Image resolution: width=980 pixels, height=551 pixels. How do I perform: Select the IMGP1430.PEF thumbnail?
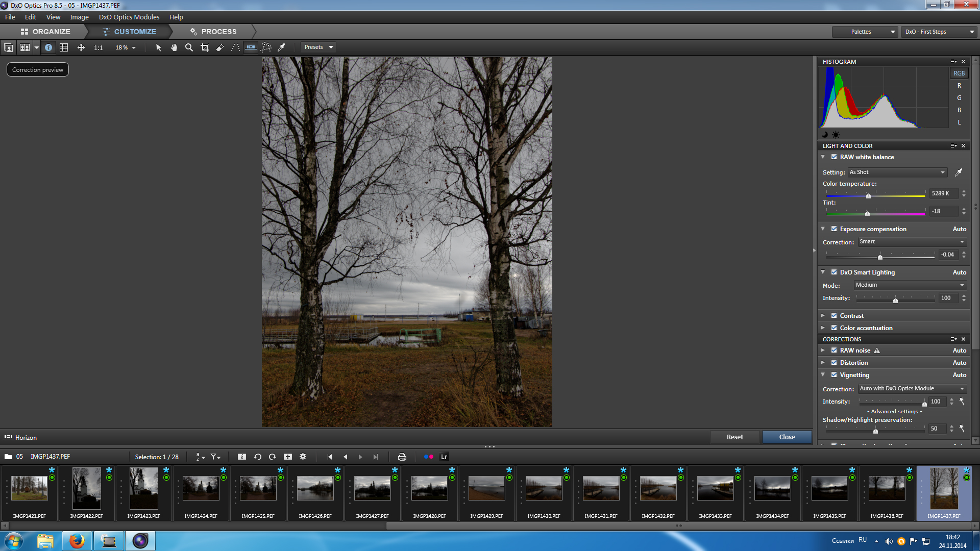point(544,488)
